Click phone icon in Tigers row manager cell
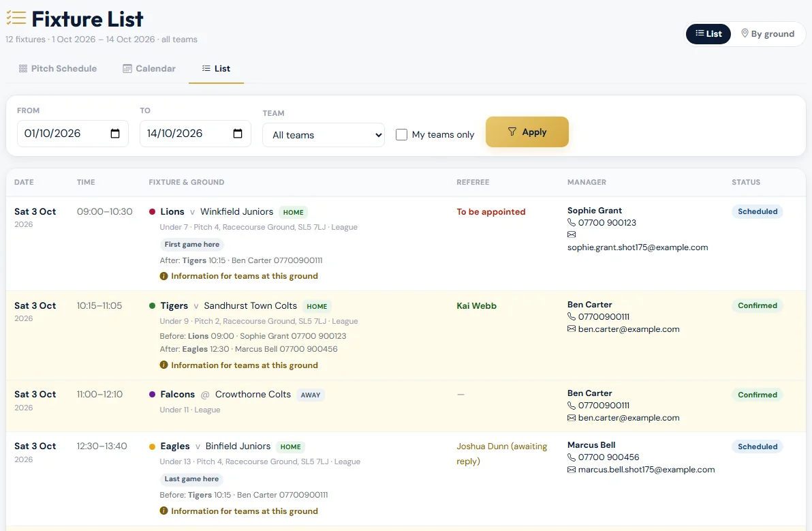The height and width of the screenshot is (531, 812). tap(572, 316)
